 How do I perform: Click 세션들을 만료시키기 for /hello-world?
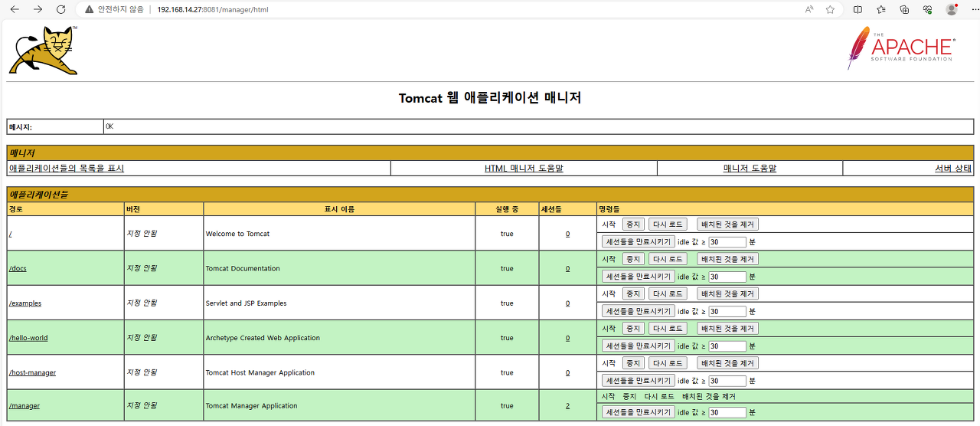point(638,346)
